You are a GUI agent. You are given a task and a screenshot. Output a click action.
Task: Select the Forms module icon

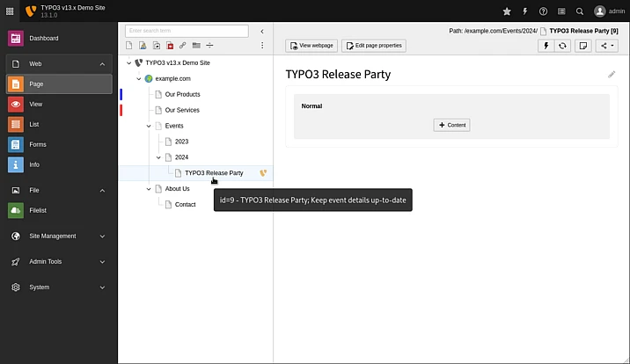click(16, 144)
